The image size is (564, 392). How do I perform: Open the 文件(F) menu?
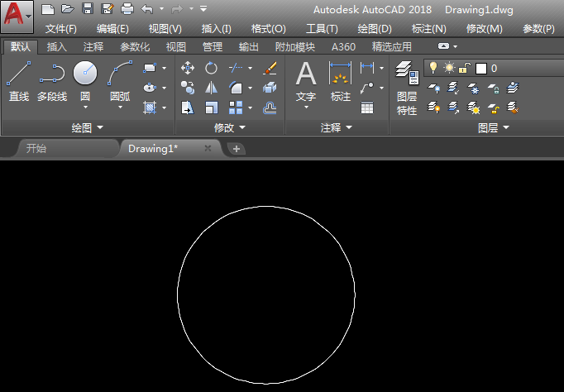(60, 29)
